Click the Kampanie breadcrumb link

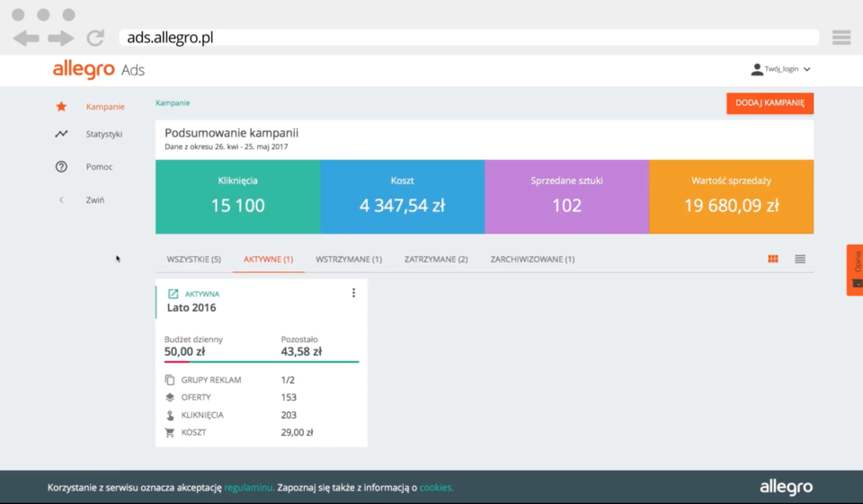(173, 103)
